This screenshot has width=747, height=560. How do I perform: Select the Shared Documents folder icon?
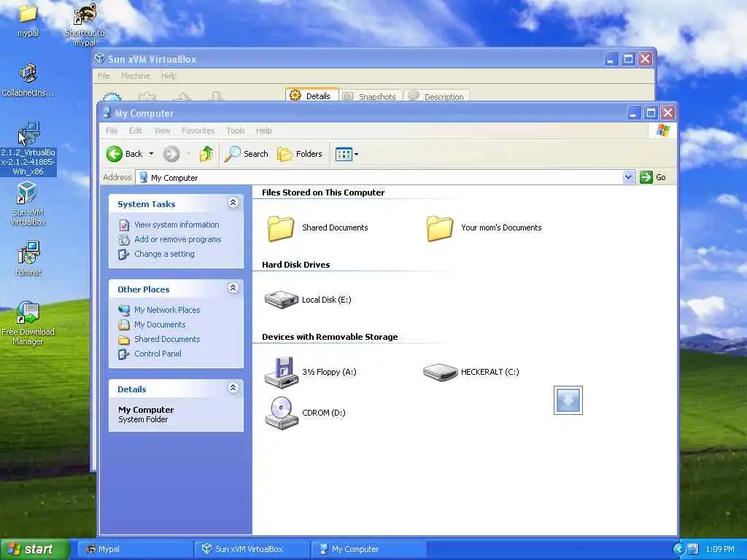tap(281, 228)
